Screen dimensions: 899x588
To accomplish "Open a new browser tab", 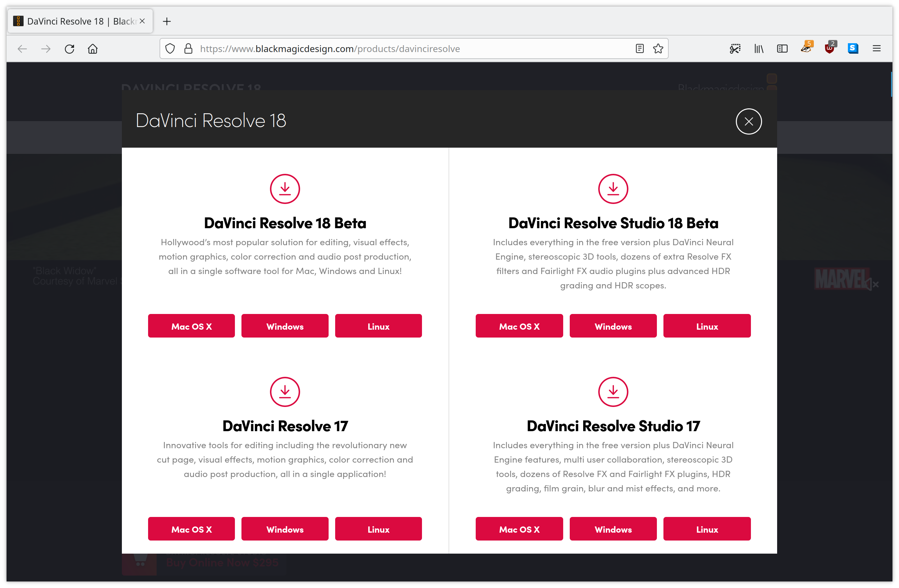I will point(166,22).
